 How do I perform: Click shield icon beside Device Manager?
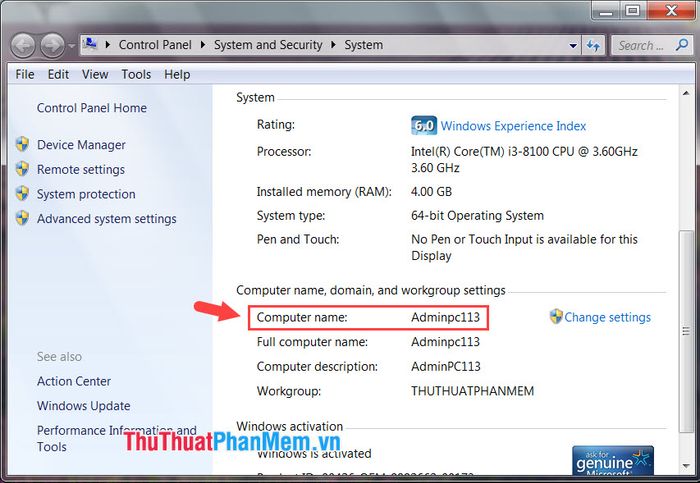[x=22, y=144]
